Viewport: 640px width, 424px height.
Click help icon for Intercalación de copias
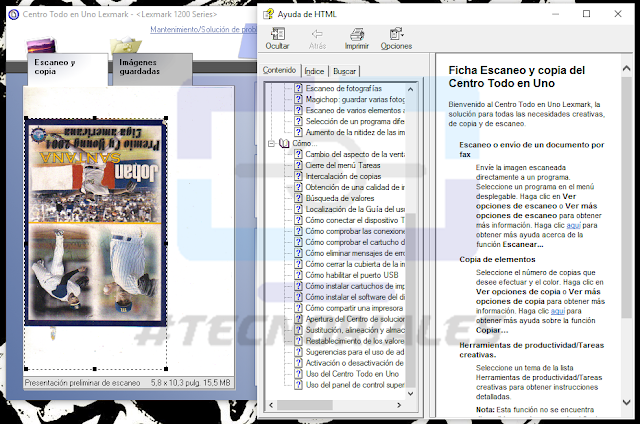[x=298, y=176]
